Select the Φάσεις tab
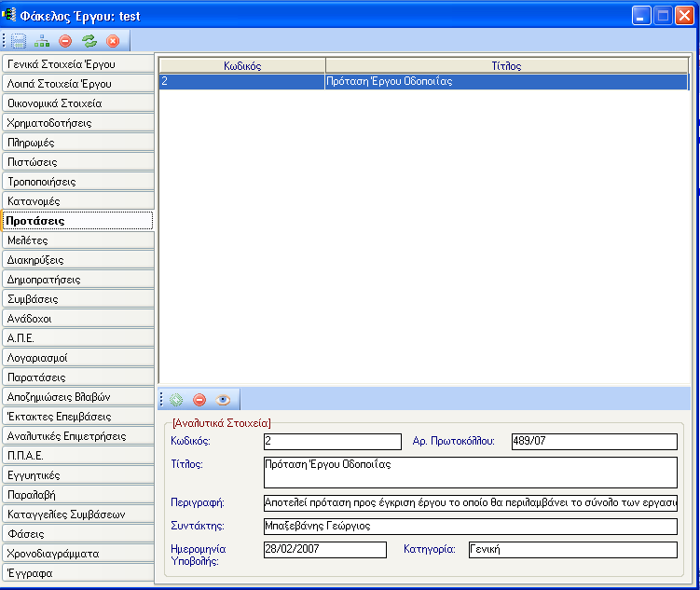This screenshot has height=590, width=700. click(x=78, y=534)
